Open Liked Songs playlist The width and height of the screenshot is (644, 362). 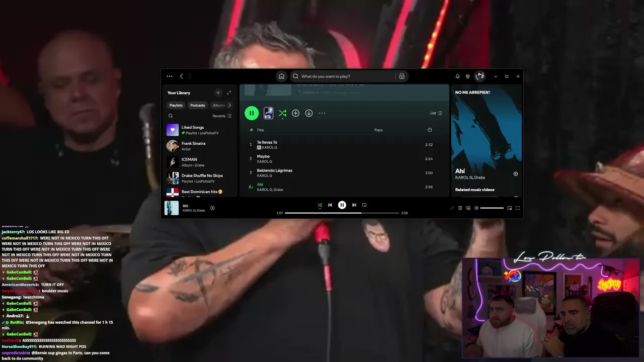point(200,130)
